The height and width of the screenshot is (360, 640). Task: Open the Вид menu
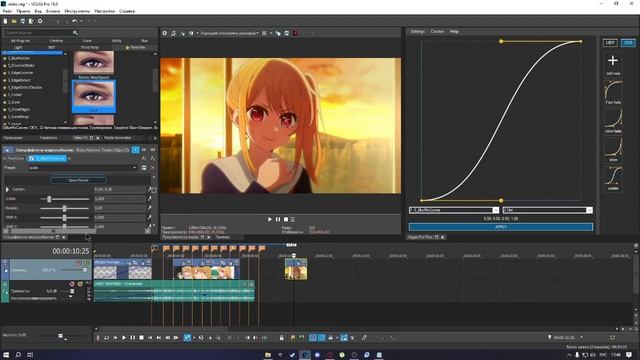tap(38, 11)
